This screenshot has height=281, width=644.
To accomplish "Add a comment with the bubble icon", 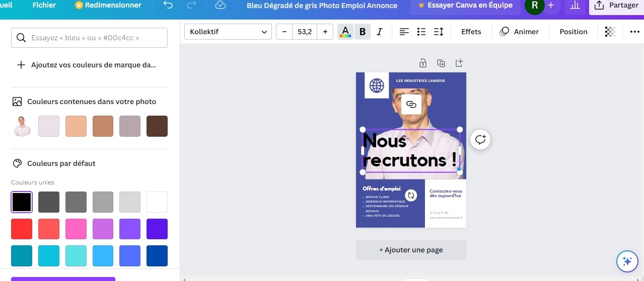I will 480,140.
